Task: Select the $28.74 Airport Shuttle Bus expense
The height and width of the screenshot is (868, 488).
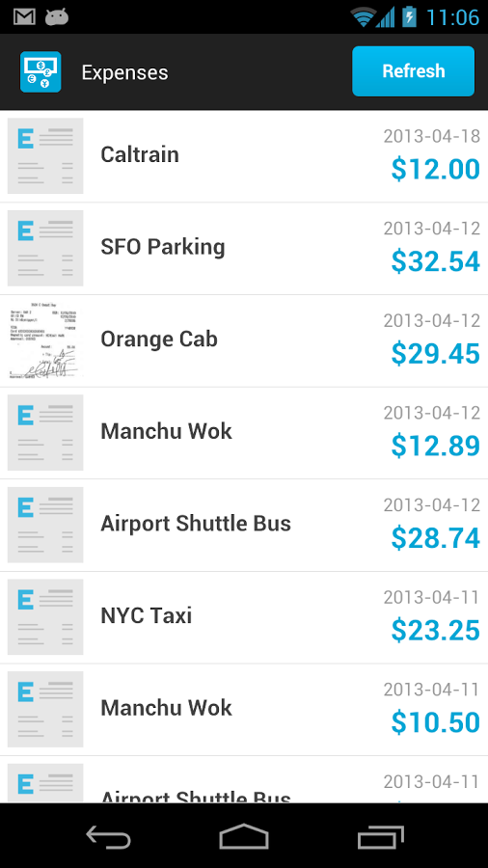Action: (x=244, y=526)
